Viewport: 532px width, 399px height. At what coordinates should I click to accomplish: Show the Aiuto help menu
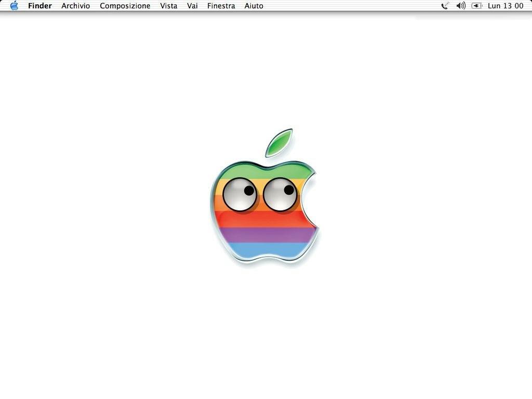point(254,6)
